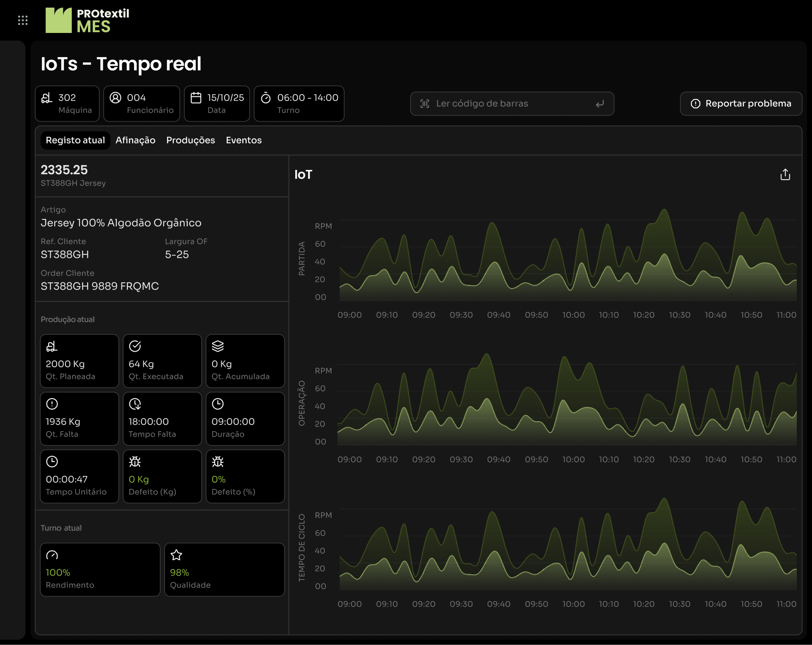Open the Turno 06:00 - 14:00 selector

(299, 104)
